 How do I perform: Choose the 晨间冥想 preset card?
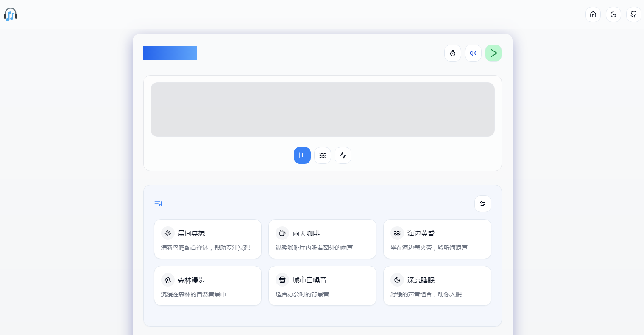coord(208,239)
